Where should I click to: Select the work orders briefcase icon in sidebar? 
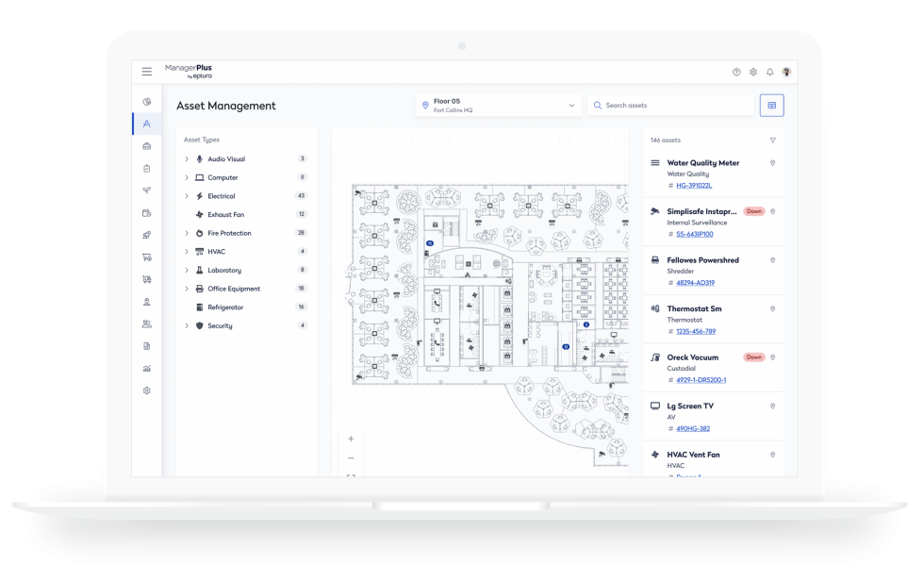click(146, 146)
